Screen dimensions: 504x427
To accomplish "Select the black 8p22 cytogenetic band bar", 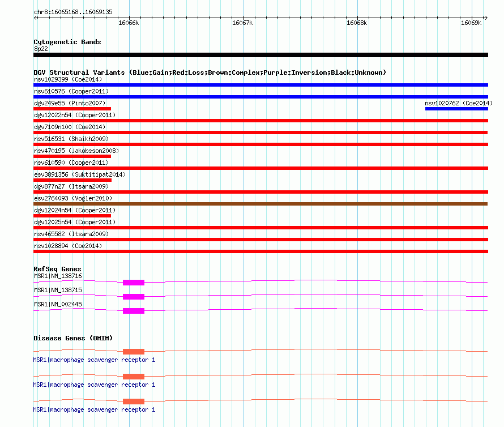I will (x=260, y=55).
